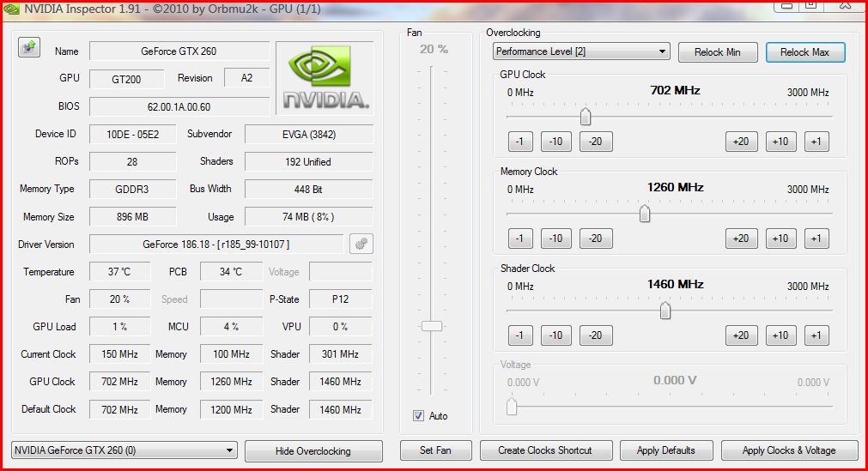Click the Driver Version field GeForce 186.18
The image size is (868, 471).
click(x=215, y=244)
